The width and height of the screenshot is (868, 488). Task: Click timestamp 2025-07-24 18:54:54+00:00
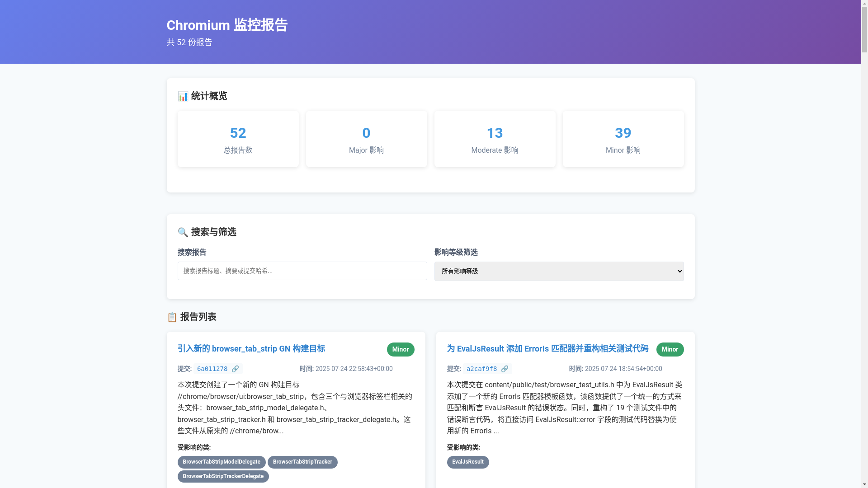tap(623, 369)
